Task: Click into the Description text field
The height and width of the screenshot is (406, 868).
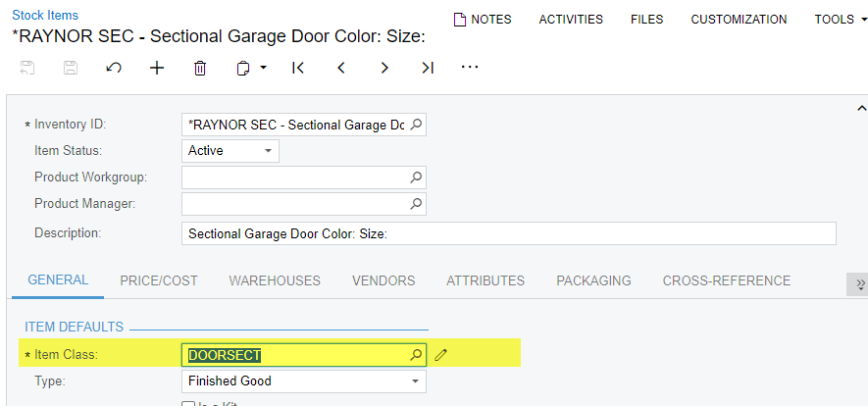Action: tap(508, 233)
